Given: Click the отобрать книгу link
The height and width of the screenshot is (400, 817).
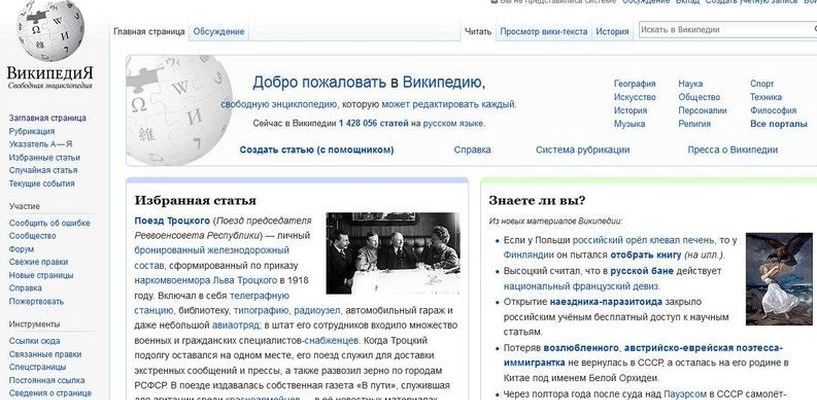Looking at the screenshot, I should pos(646,255).
